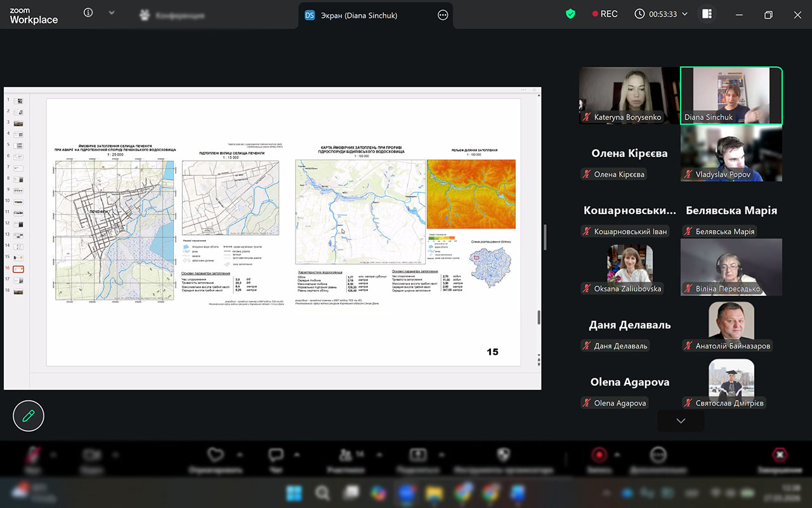Viewport: 812px width, 508px height.
Task: Expand the meeting timer dropdown chevron
Action: point(684,14)
